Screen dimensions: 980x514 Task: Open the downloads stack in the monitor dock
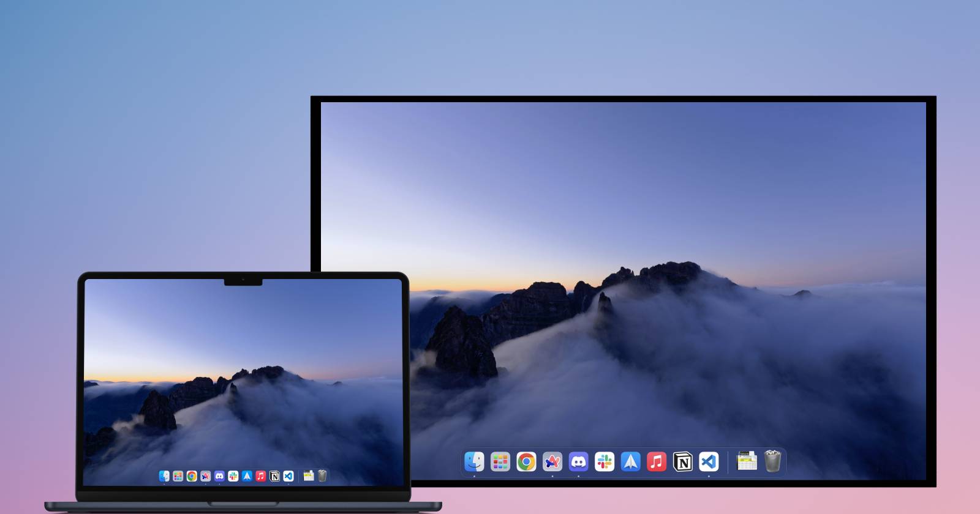747,461
